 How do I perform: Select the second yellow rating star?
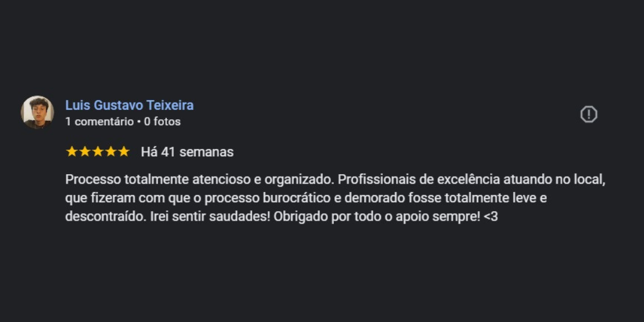coord(85,152)
